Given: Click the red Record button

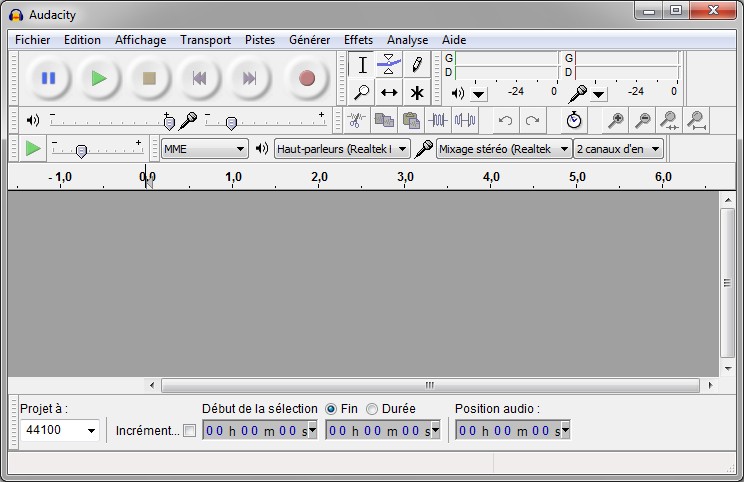Looking at the screenshot, I should coord(307,78).
